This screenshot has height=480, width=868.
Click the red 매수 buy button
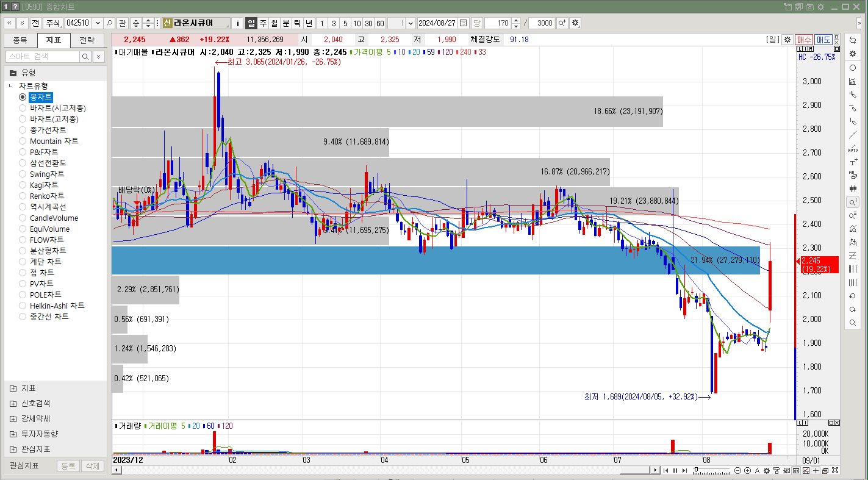[x=804, y=39]
